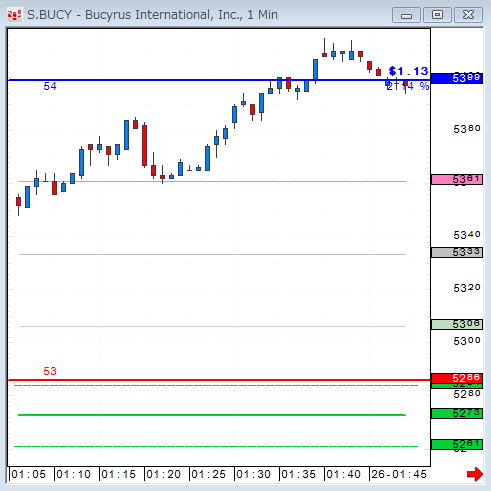This screenshot has height=491, width=491.
Task: Click the red scroll-right arrow
Action: [475, 474]
